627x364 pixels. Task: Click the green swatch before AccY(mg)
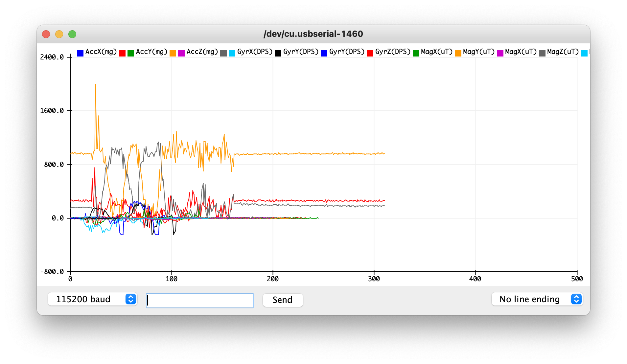click(x=131, y=53)
